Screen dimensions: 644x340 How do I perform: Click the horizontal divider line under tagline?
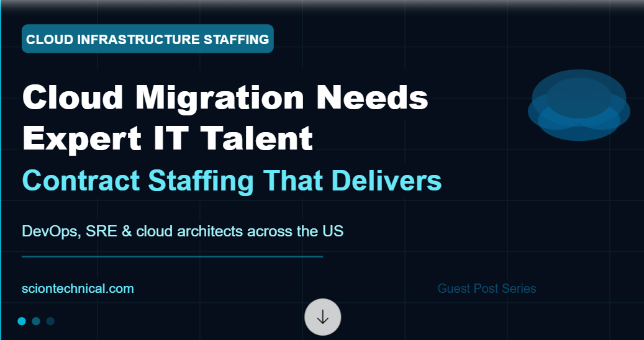(x=172, y=257)
